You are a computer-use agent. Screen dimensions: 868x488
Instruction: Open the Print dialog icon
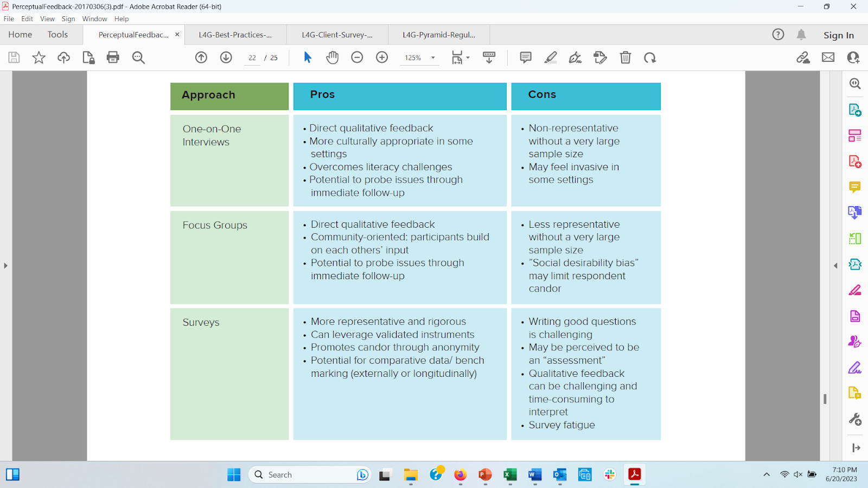(x=113, y=57)
